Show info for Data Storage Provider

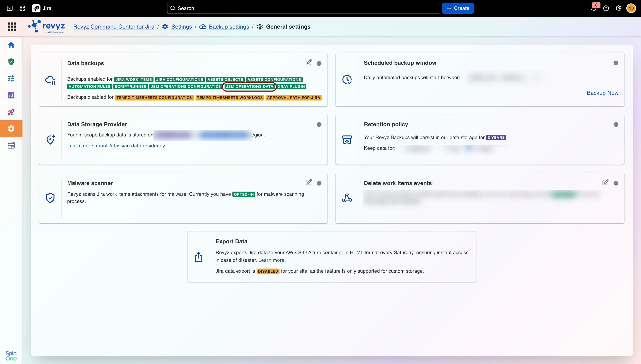(x=319, y=124)
